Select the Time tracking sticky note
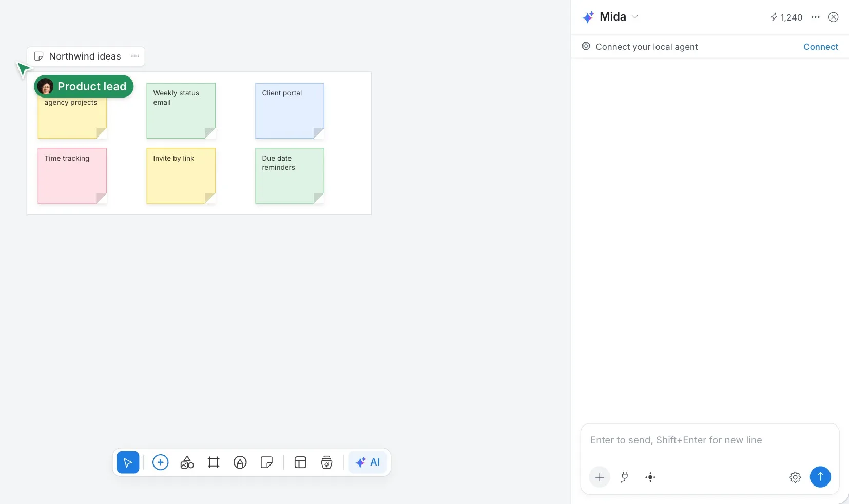The height and width of the screenshot is (504, 849). tap(72, 176)
